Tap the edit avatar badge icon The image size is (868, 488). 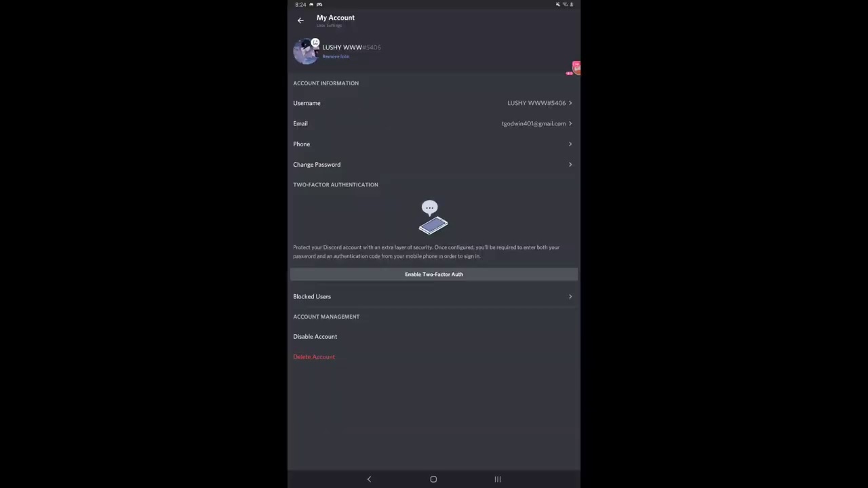315,43
